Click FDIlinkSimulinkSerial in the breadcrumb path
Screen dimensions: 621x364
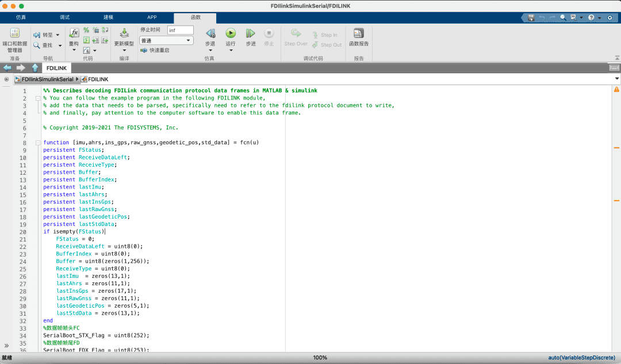[x=47, y=79]
